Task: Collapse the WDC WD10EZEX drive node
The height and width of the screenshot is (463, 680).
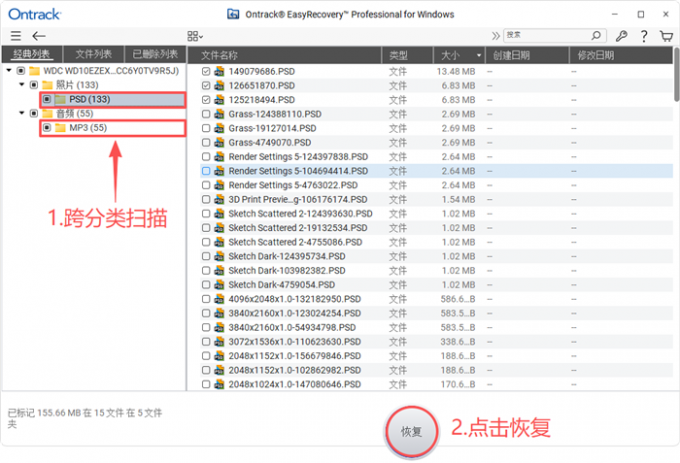Action: (x=9, y=70)
